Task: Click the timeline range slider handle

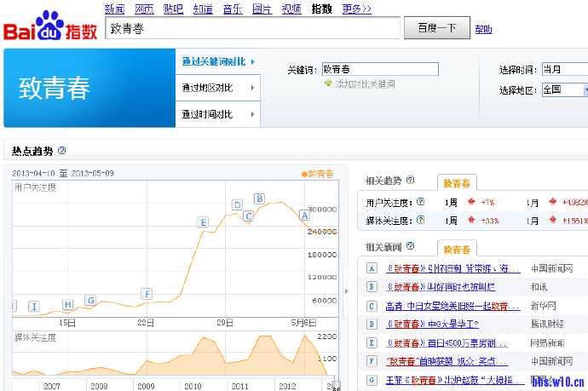Action: (x=336, y=385)
